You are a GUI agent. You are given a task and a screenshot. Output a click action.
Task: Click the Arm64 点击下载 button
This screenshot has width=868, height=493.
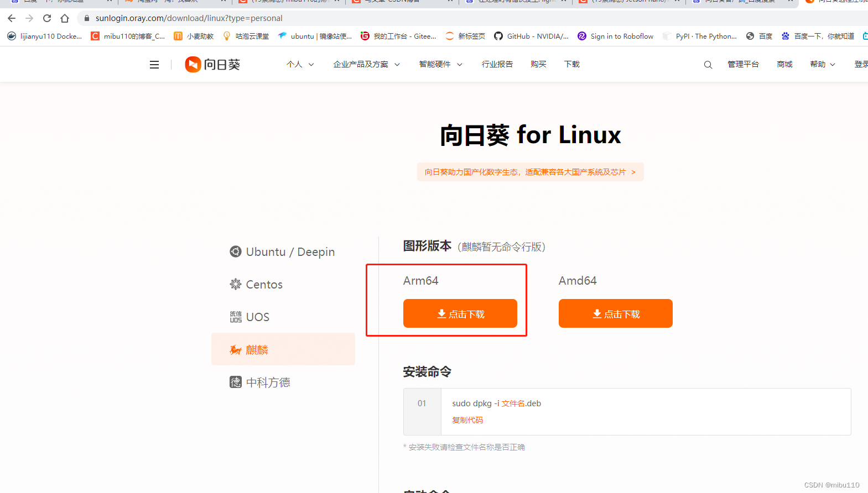[460, 313]
